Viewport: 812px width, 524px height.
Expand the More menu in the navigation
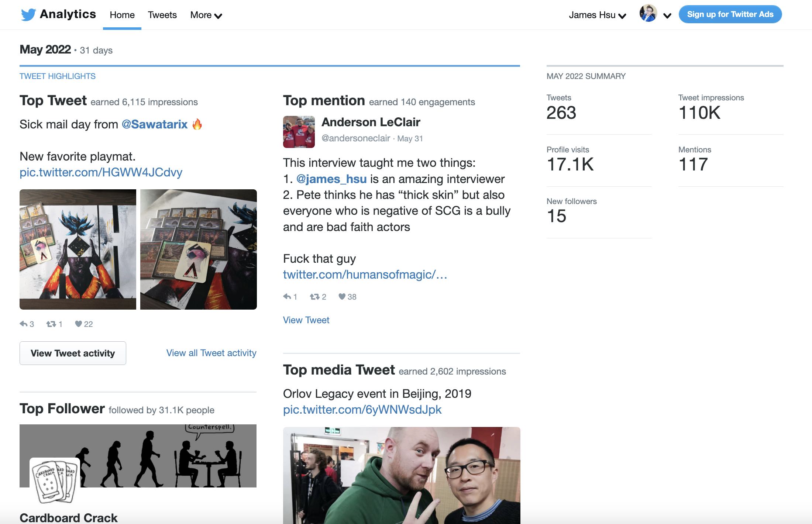(206, 15)
